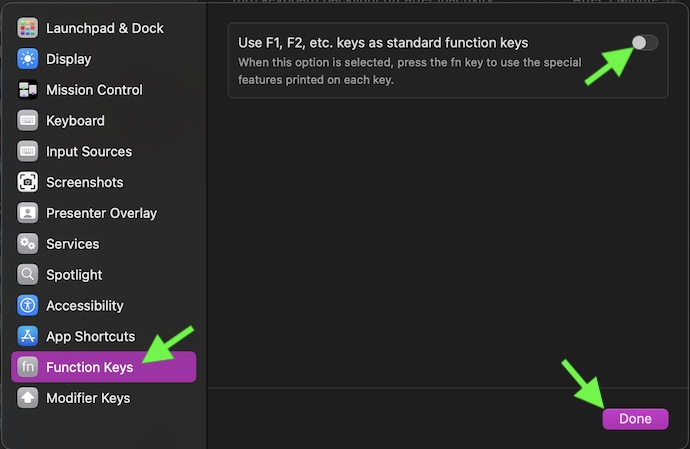Click the Display sun icon

coord(28,59)
